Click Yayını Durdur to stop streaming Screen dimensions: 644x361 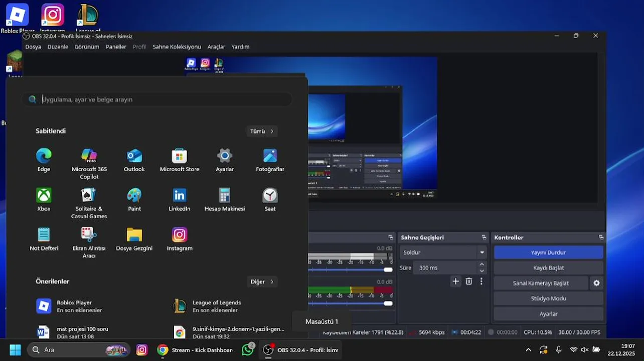[x=548, y=252]
